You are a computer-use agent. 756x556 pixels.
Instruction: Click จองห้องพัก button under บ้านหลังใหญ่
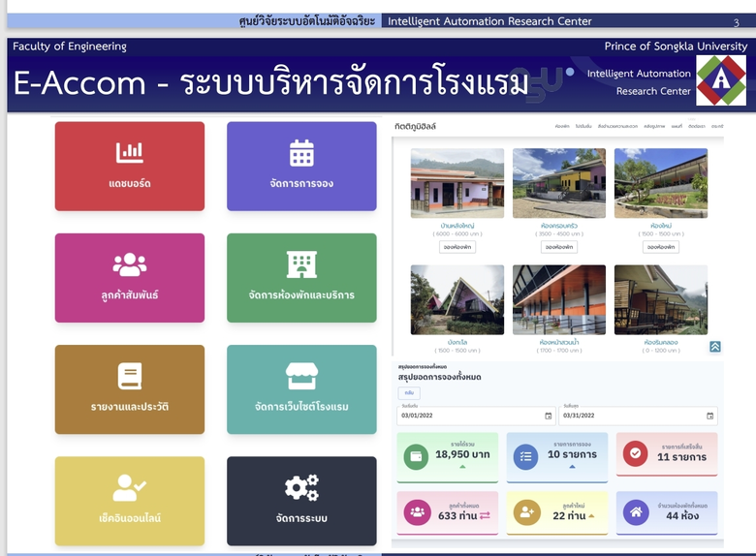457,247
